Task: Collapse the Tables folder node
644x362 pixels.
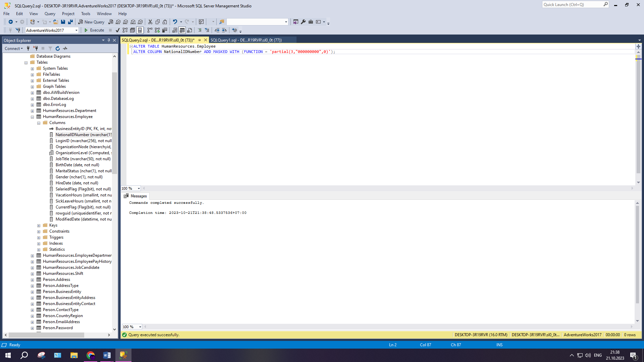Action: tap(26, 63)
